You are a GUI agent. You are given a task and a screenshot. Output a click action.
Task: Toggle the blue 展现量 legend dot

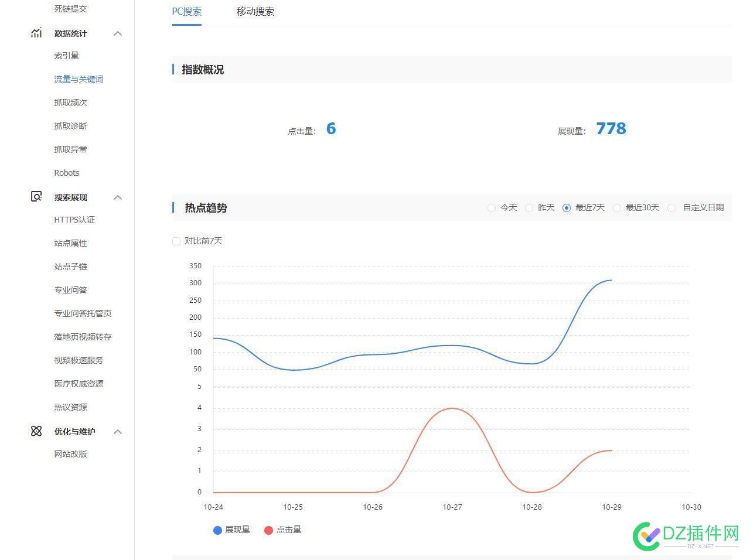point(217,530)
